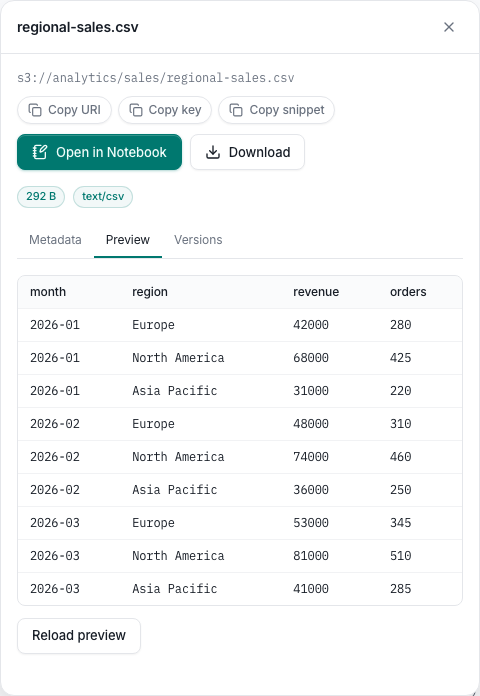
Task: Click the regional-sales.csv title
Action: [x=78, y=27]
